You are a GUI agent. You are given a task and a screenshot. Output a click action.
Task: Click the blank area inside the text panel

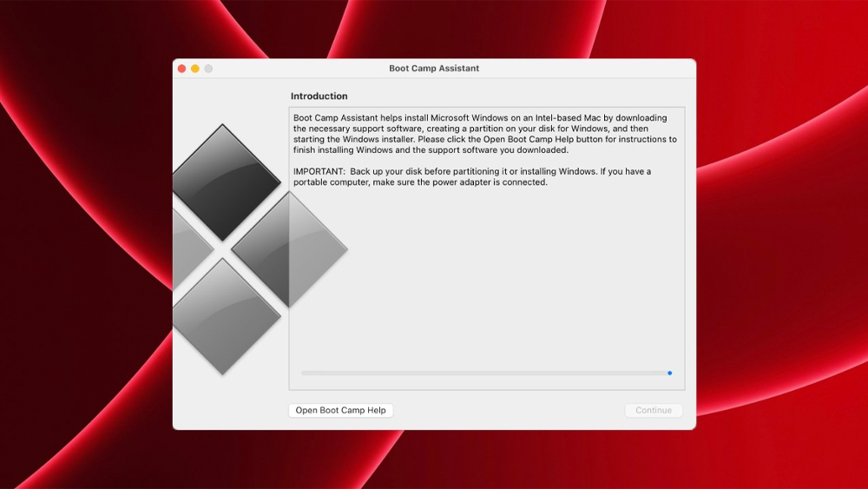(x=486, y=278)
